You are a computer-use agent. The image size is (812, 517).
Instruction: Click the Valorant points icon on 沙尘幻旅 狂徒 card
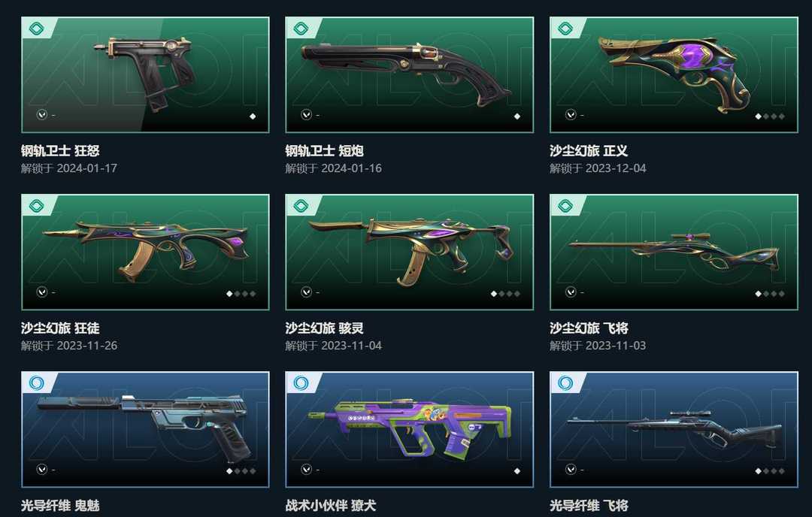click(x=42, y=292)
